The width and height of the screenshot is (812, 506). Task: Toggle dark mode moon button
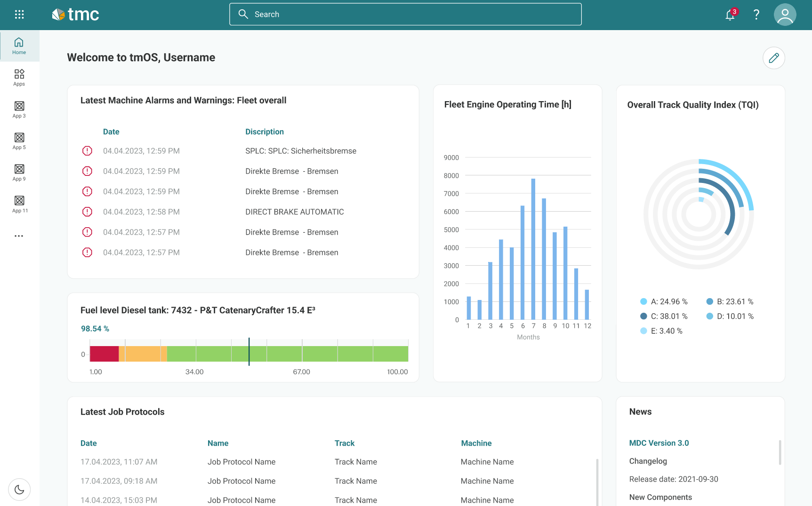point(19,490)
